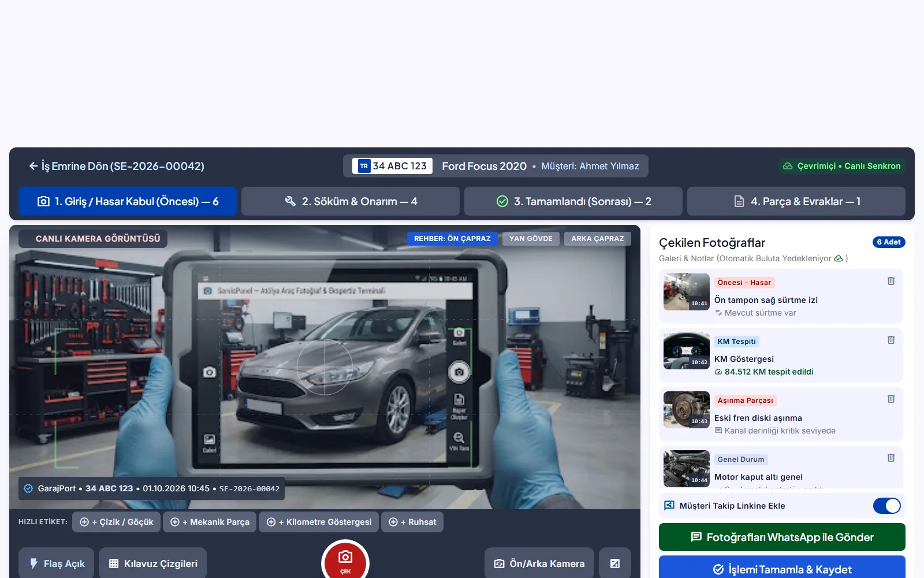Image resolution: width=924 pixels, height=578 pixels.
Task: Open 3. Tamamlandı (Sonrası) tab
Action: coord(573,201)
